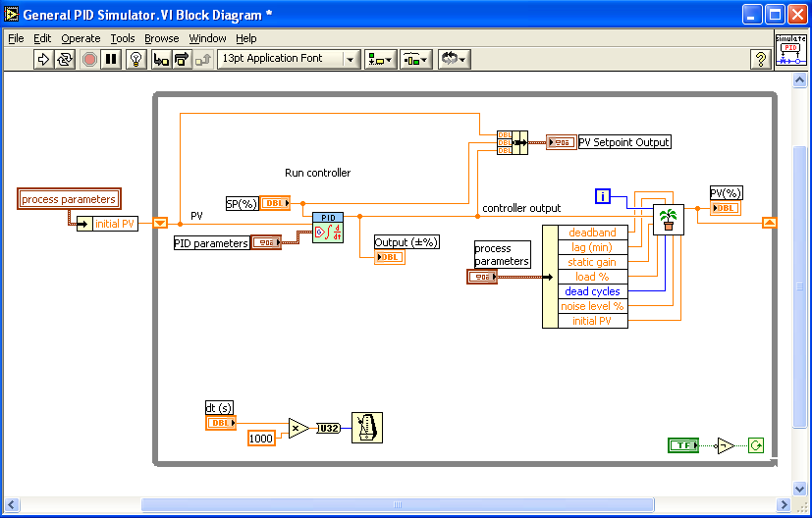812x518 pixels.
Task: Click the Simulate PID VI icon pane
Action: point(790,50)
